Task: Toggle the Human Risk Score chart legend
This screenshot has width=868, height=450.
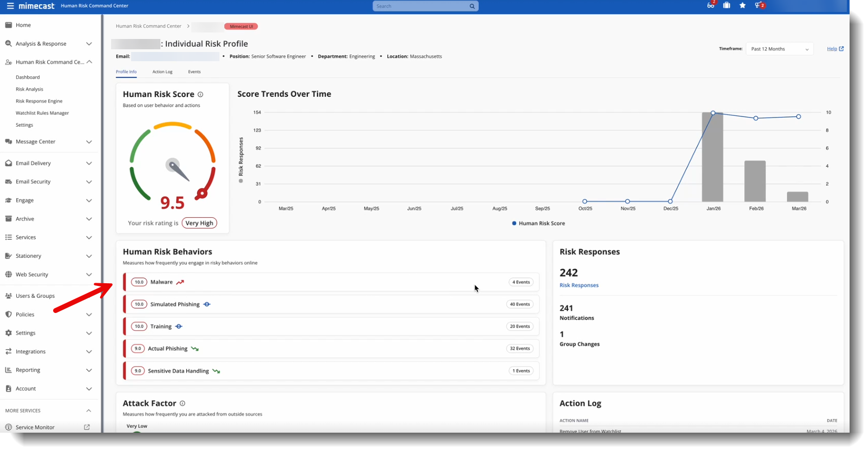Action: (539, 223)
